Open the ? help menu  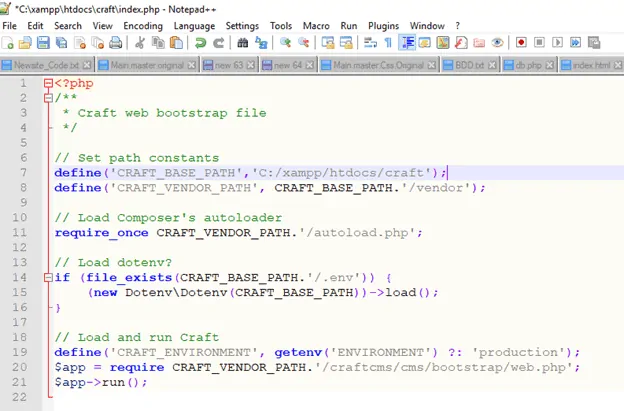tap(458, 26)
